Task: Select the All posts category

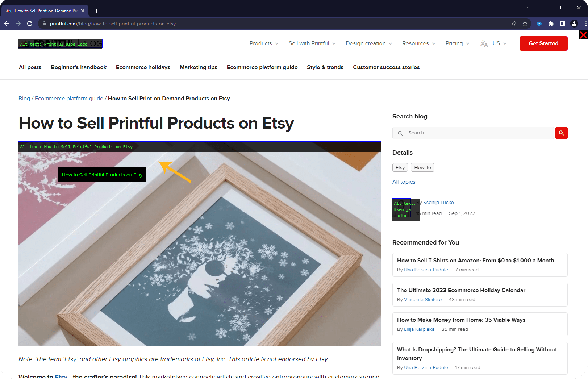Action: [30, 67]
